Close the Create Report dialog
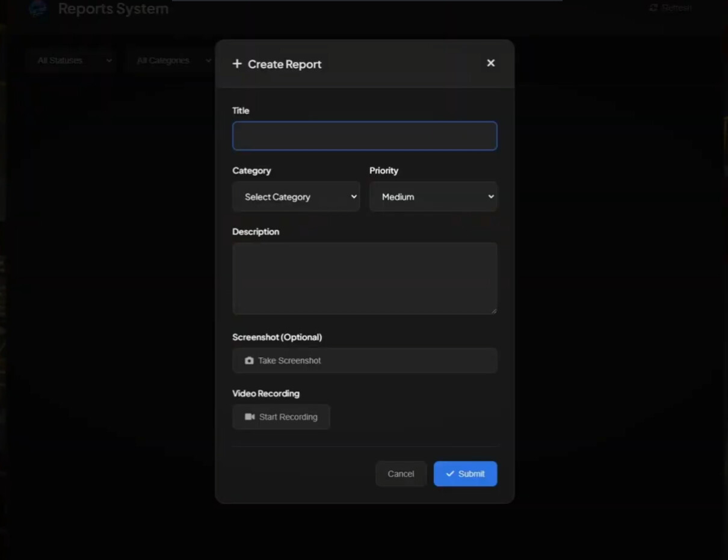 491,63
